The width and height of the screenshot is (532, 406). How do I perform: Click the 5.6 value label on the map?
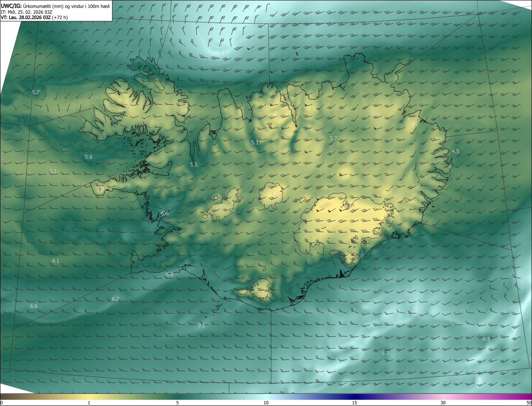[89, 157]
